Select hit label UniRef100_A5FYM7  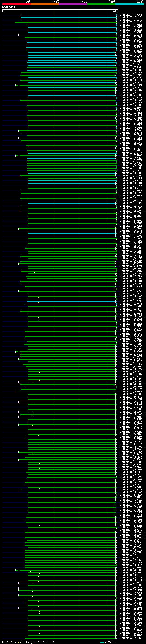131,366
